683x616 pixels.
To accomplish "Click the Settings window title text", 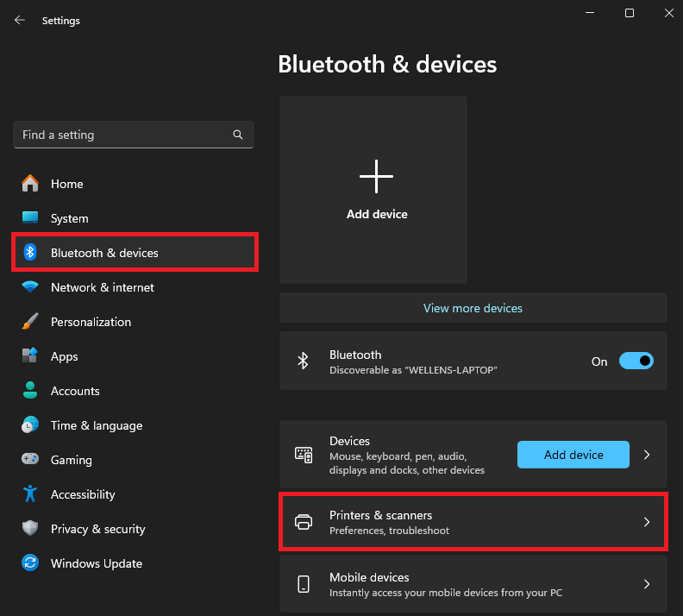I will [x=61, y=21].
